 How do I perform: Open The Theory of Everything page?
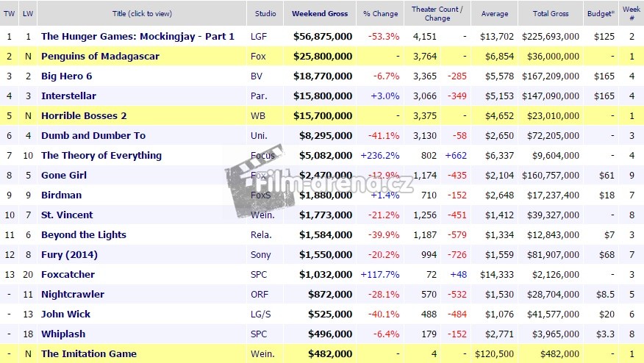tap(101, 155)
